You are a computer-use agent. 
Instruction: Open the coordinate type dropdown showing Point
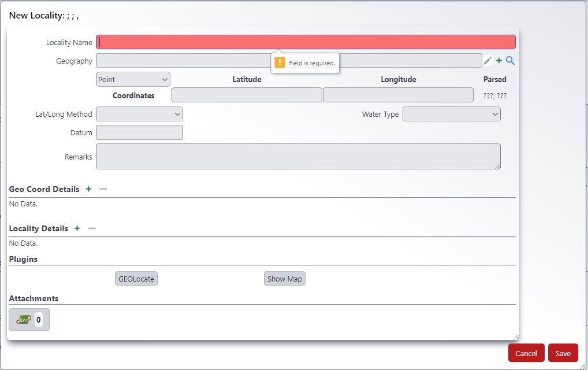[133, 79]
